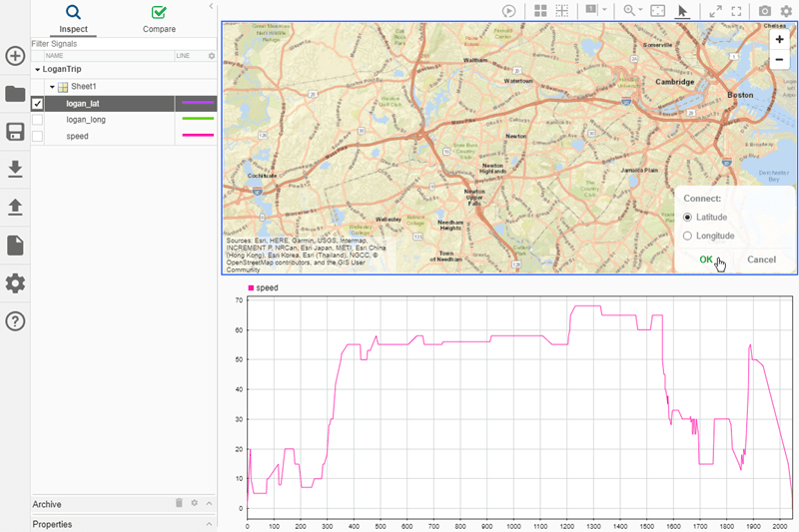This screenshot has width=799, height=532.
Task: Check the logan_long signal checkbox
Action: coord(37,120)
